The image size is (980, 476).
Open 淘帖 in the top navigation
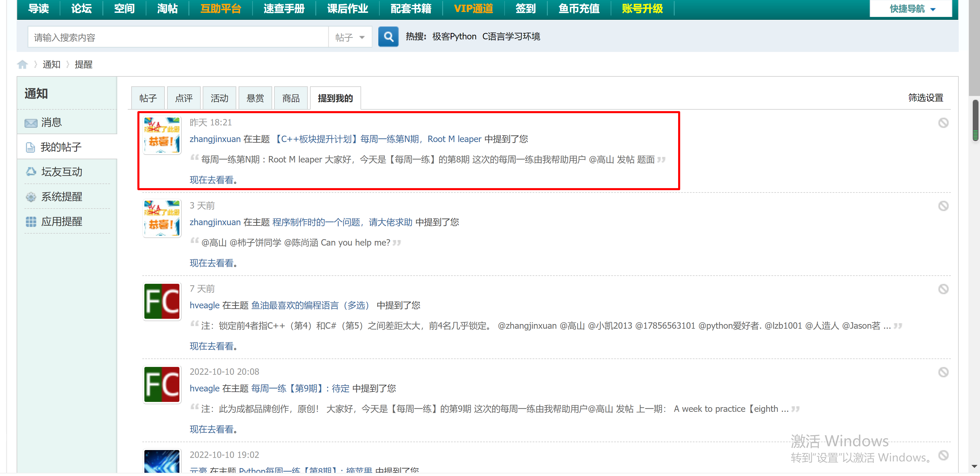(167, 8)
